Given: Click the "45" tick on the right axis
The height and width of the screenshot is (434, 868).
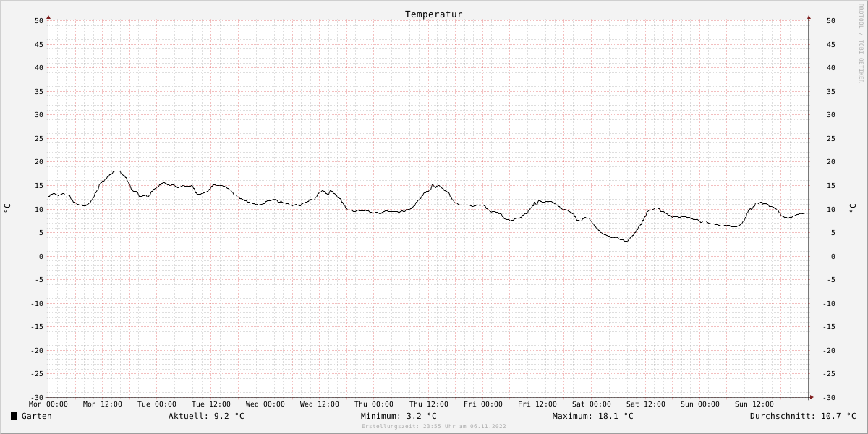Looking at the screenshot, I should point(831,45).
